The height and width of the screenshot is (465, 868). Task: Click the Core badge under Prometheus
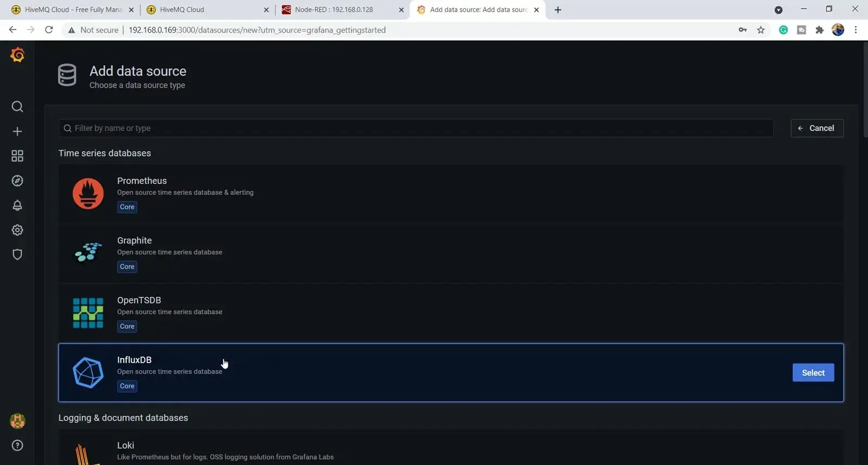[x=127, y=207]
